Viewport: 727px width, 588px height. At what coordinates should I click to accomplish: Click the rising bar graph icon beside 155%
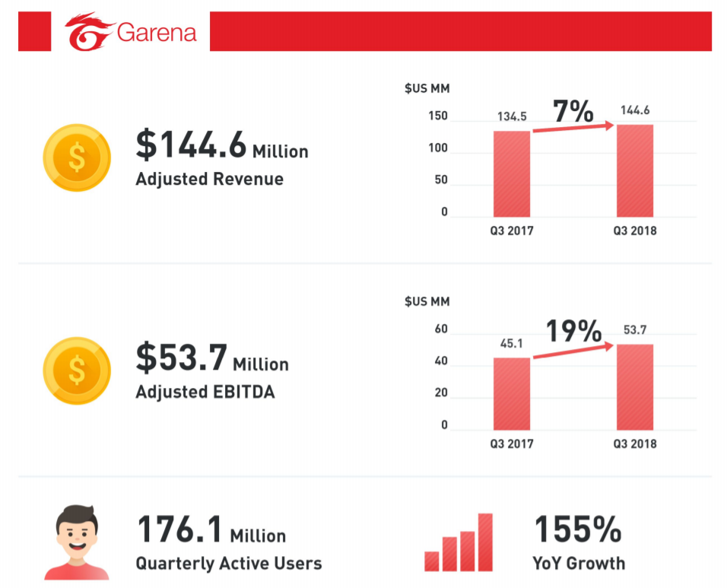point(459,542)
